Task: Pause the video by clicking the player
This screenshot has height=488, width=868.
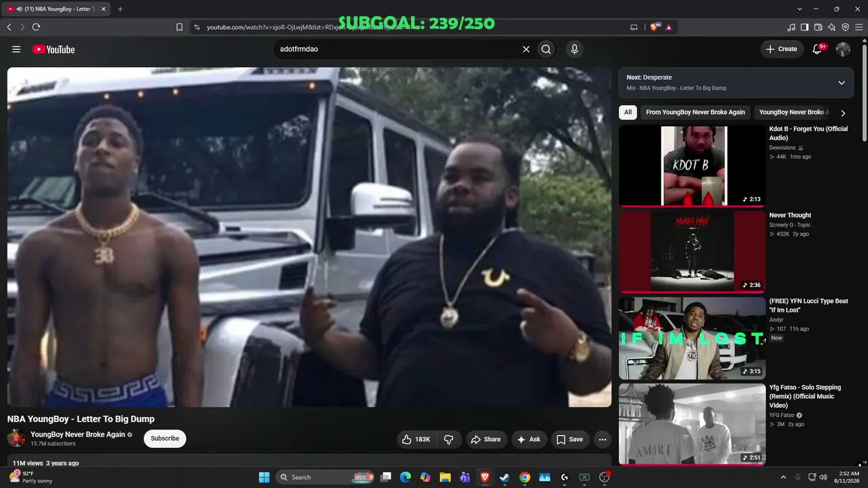Action: (x=309, y=237)
